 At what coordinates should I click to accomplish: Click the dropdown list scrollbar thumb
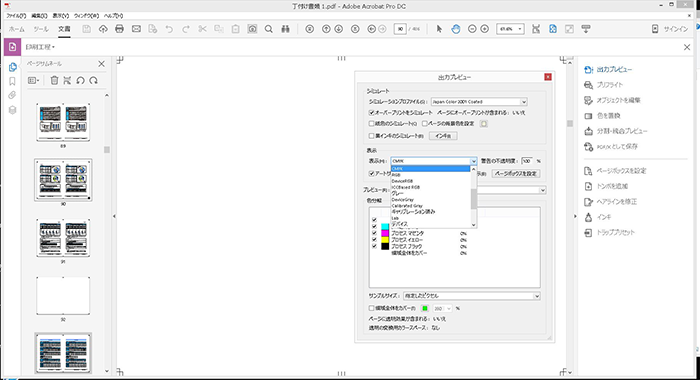[x=474, y=198]
